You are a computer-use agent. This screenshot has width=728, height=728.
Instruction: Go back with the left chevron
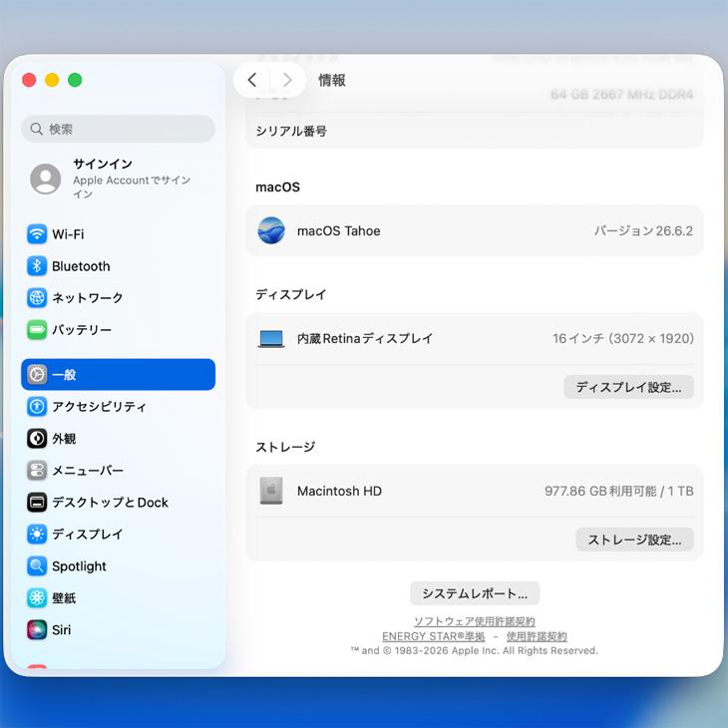(x=252, y=80)
